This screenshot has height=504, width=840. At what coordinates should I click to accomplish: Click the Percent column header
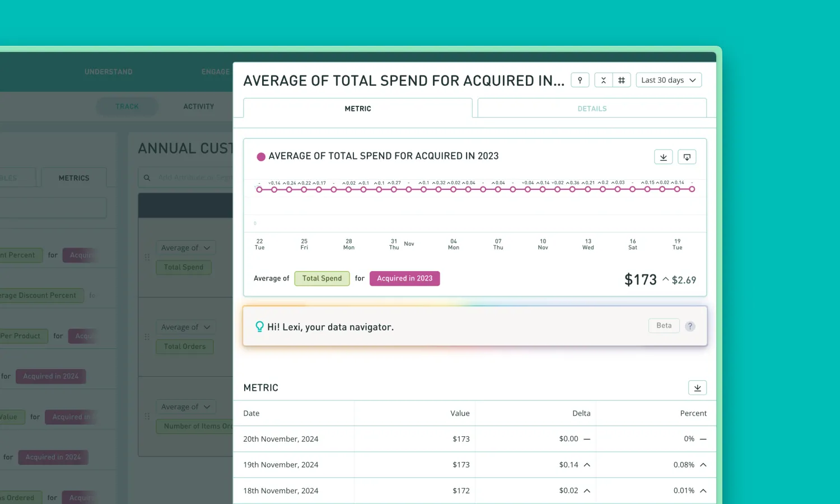693,413
